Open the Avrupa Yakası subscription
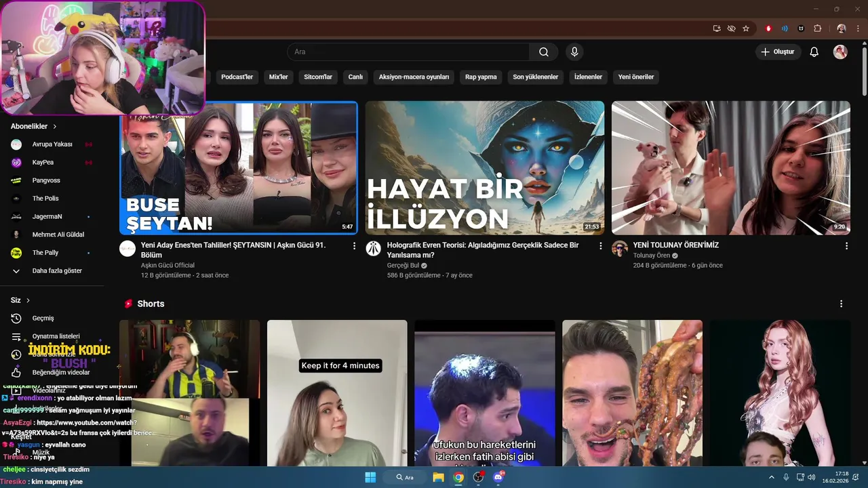 [52, 144]
